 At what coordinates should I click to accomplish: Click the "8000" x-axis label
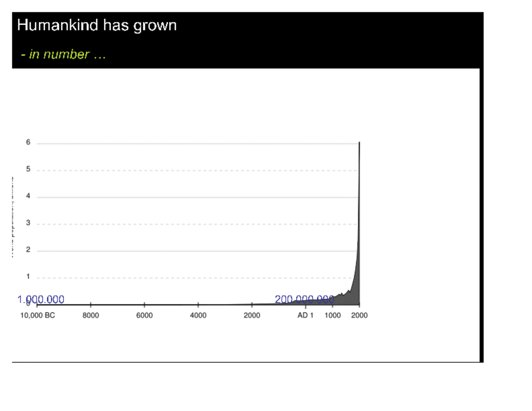tap(90, 315)
